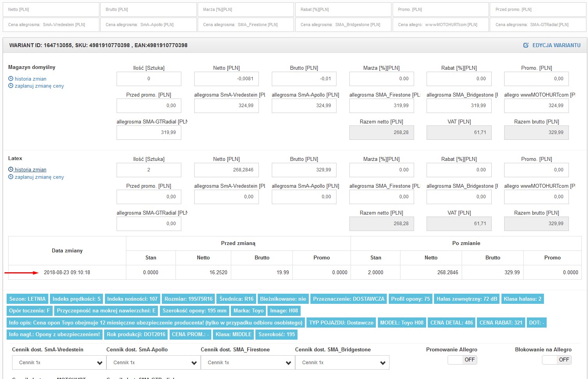Click zaplanuj zmianę ceny under Magazyn domyślny
Screen dimensions: 588x379
coord(39,86)
